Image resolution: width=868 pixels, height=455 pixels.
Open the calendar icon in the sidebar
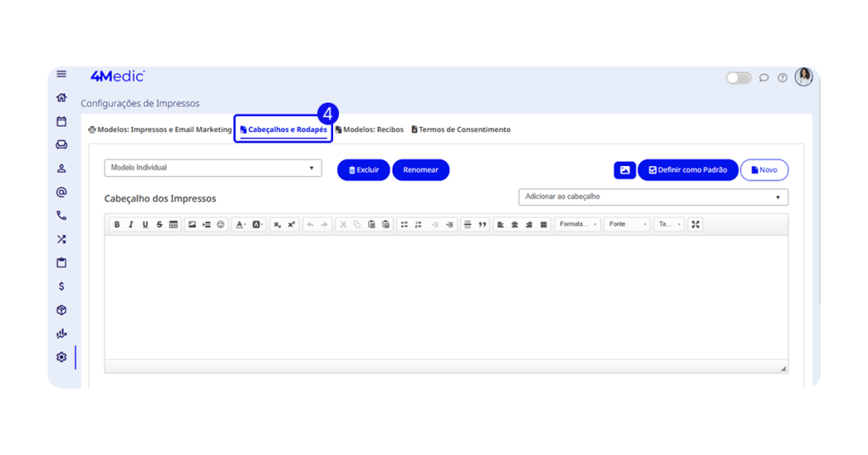point(61,121)
